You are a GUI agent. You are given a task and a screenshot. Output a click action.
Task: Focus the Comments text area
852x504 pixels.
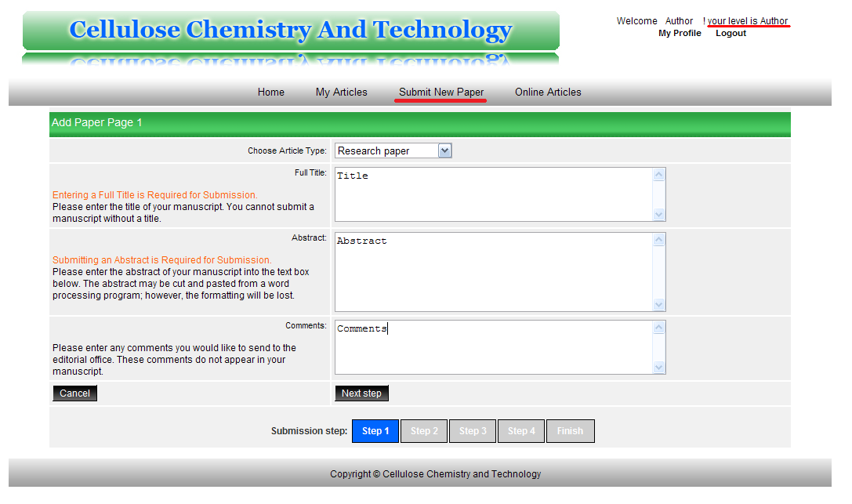point(493,347)
